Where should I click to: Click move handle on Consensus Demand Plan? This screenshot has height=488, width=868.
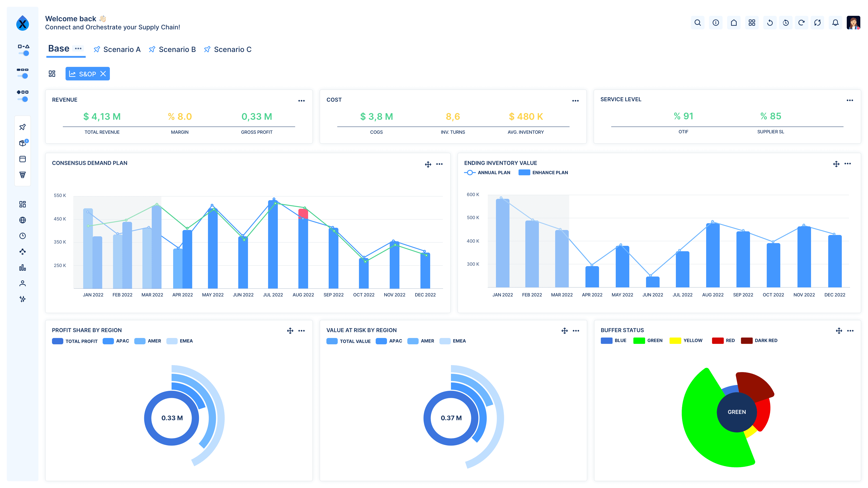pos(428,164)
